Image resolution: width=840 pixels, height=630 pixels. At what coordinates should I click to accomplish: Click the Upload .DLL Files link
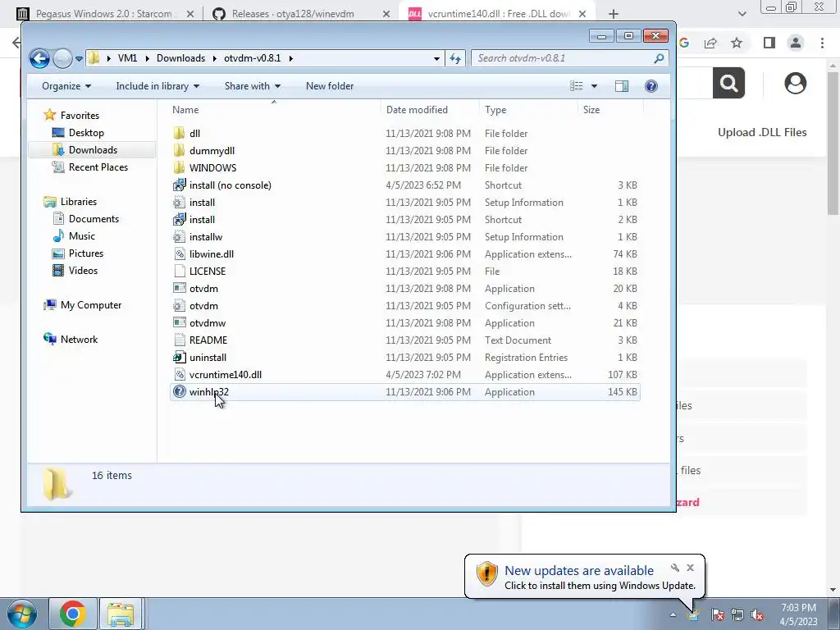tap(762, 132)
